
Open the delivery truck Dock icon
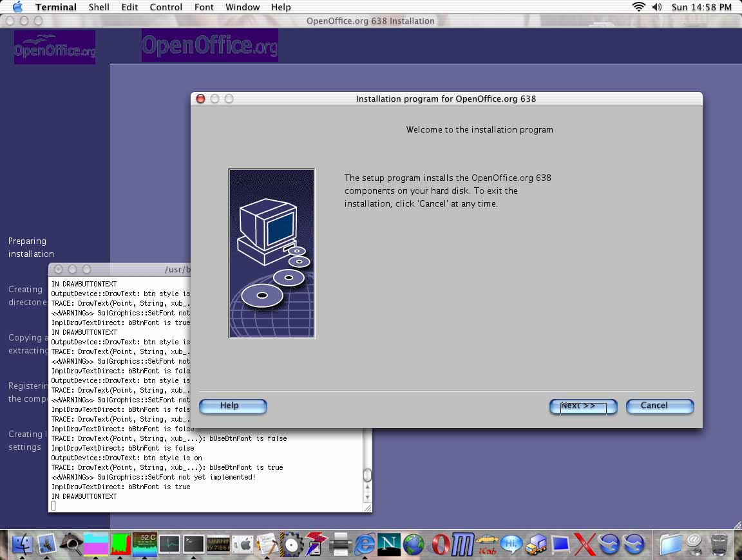pos(536,544)
